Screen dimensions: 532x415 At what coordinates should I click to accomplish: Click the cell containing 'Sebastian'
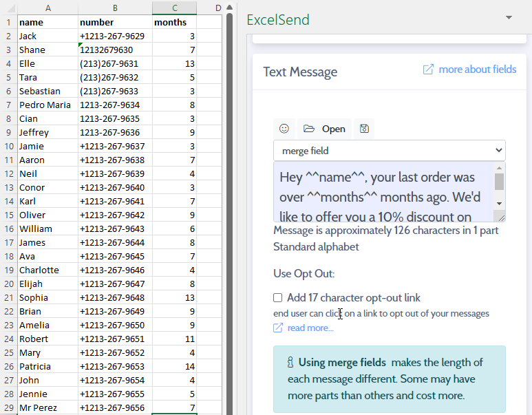coord(48,92)
